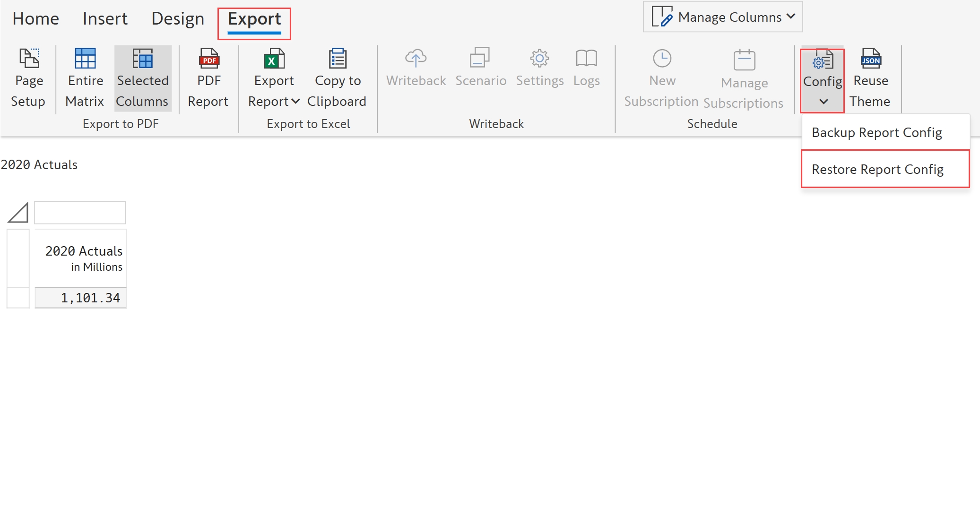Select Restore Report Config option
The width and height of the screenshot is (980, 506).
pyautogui.click(x=877, y=169)
